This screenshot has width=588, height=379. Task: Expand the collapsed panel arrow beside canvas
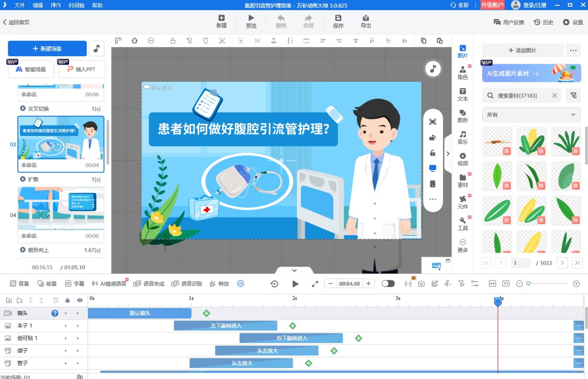pyautogui.click(x=448, y=154)
